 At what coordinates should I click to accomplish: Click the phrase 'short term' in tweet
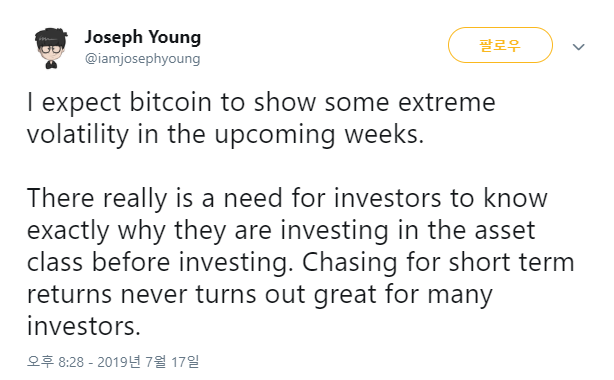tap(511, 262)
